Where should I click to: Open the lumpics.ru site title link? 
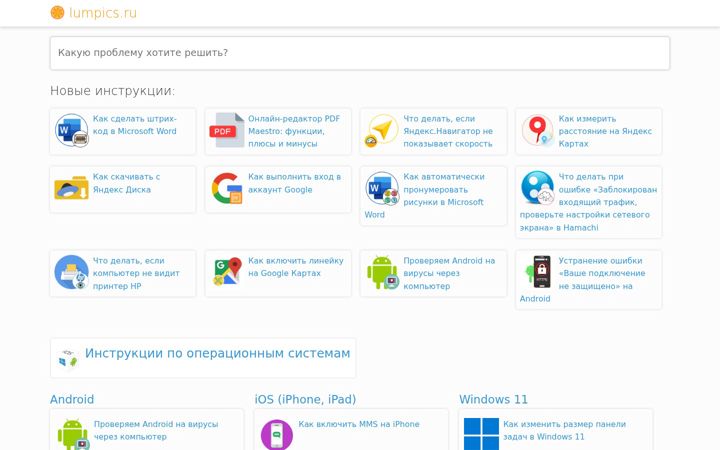103,12
